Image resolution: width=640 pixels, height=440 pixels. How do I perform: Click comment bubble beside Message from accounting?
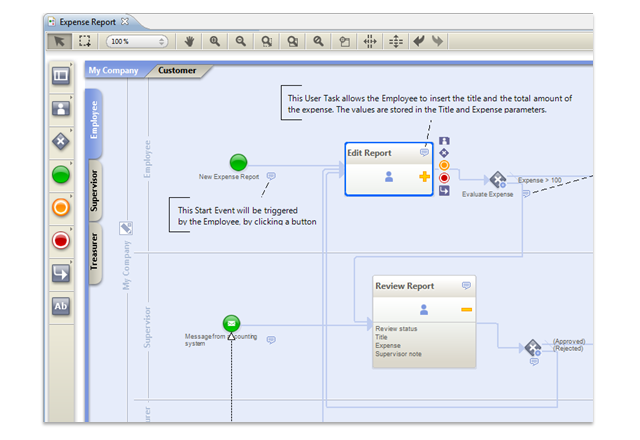coord(271,340)
